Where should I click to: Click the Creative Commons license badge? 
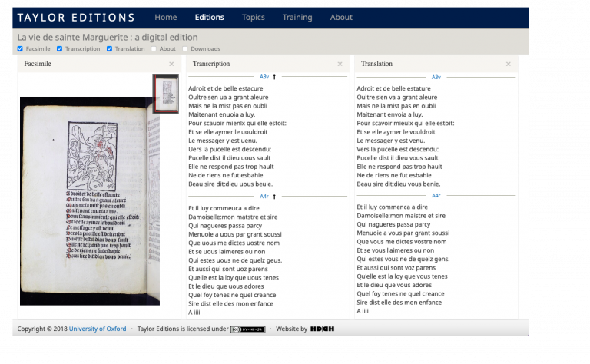pyautogui.click(x=247, y=329)
